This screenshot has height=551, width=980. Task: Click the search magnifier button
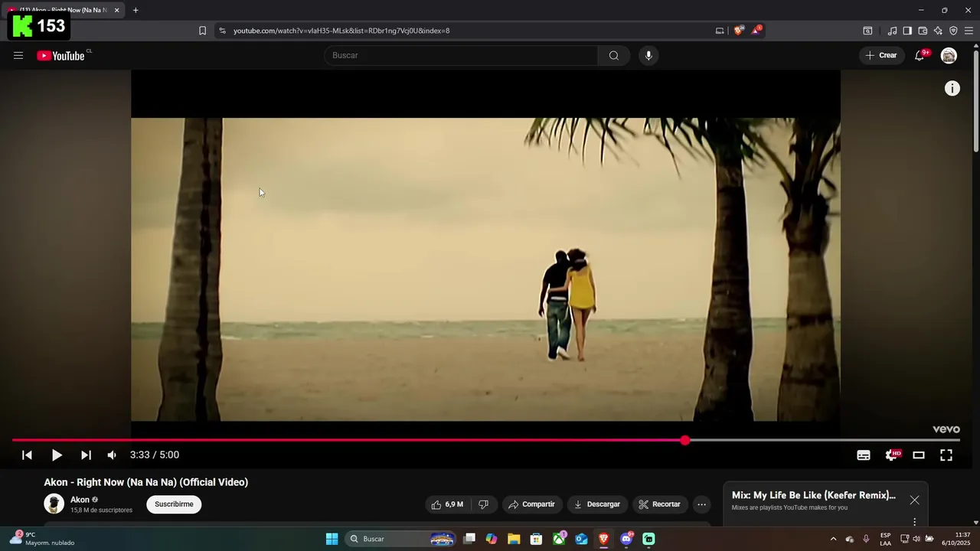(614, 55)
